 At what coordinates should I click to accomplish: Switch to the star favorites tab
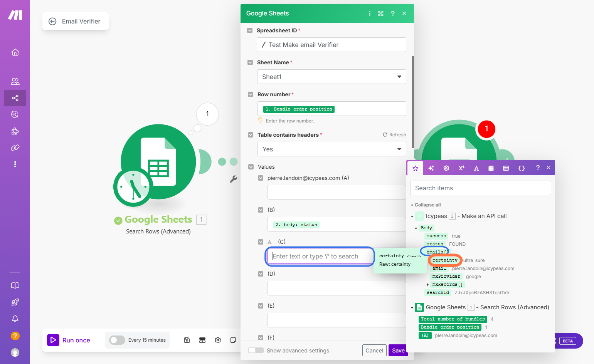click(415, 168)
